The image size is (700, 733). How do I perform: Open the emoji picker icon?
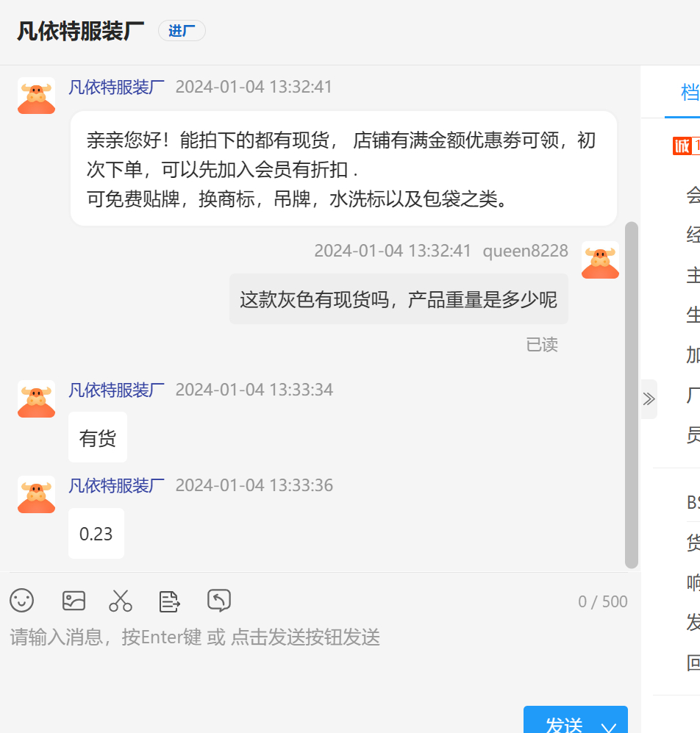[22, 600]
